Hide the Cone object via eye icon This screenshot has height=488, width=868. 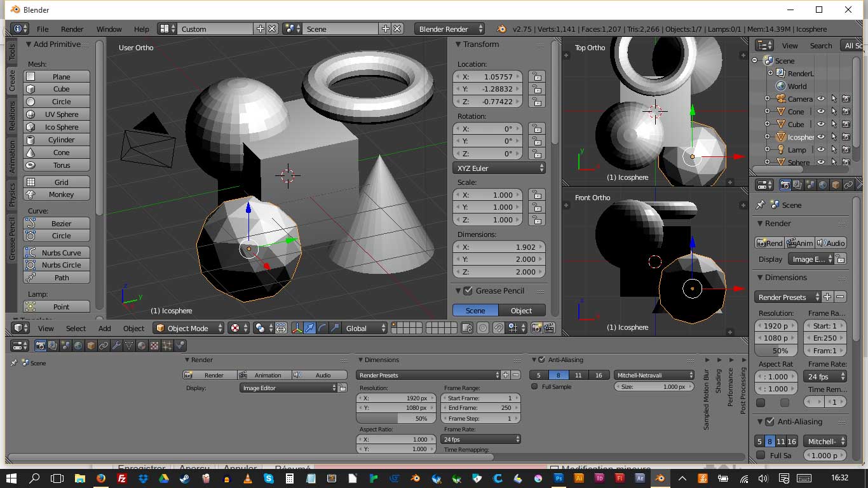pos(820,111)
